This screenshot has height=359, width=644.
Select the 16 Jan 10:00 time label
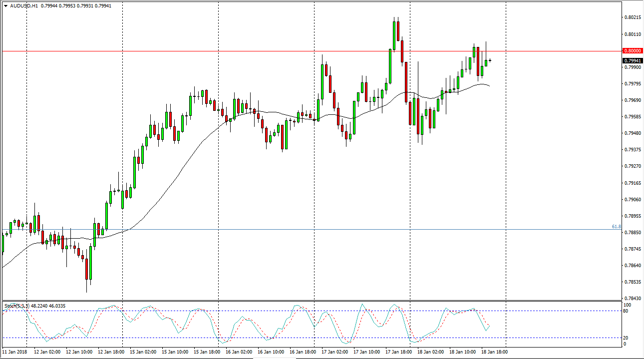pos(271,352)
